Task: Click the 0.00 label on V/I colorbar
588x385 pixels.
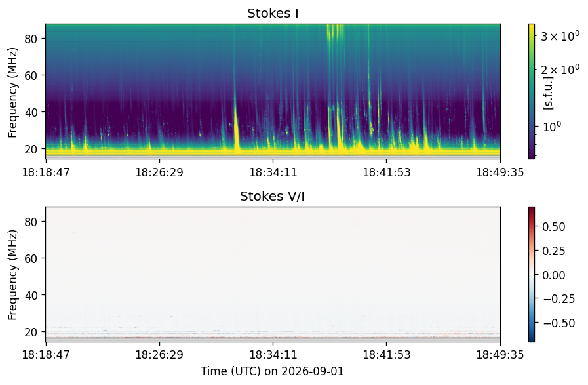Action: coord(553,275)
